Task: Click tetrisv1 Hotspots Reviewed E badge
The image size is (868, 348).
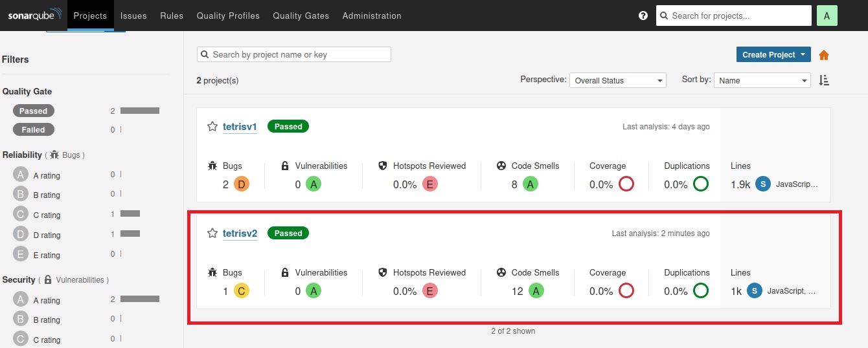Action: click(429, 184)
